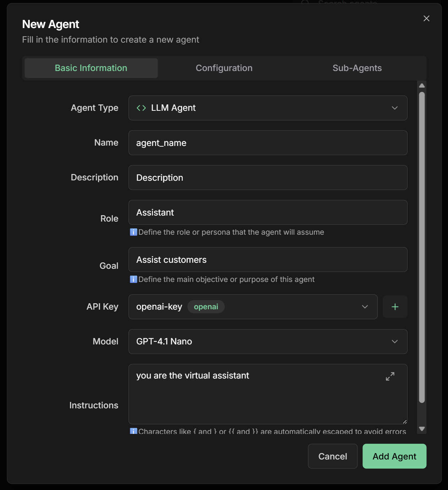Image resolution: width=448 pixels, height=490 pixels.
Task: Click the Add Agent button
Action: pos(394,456)
